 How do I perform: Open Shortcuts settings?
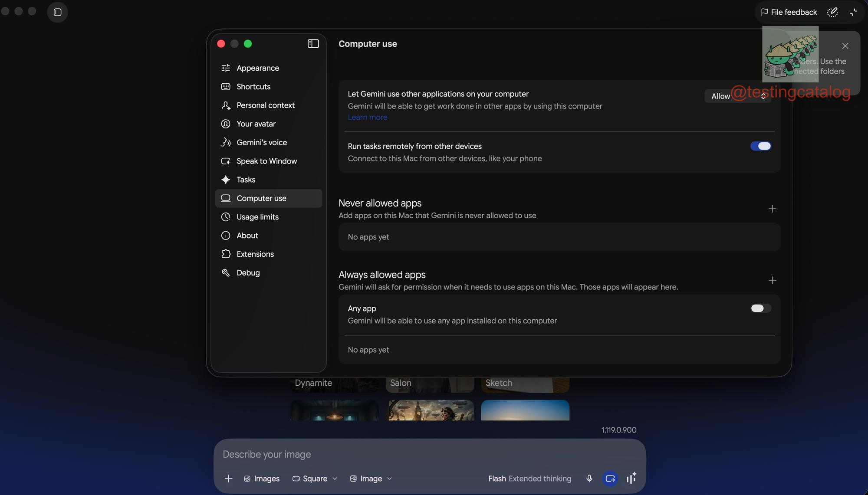pyautogui.click(x=268, y=87)
